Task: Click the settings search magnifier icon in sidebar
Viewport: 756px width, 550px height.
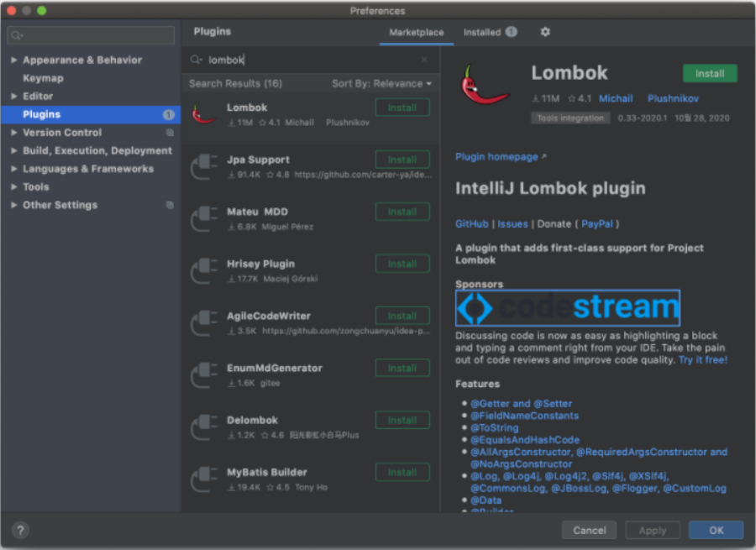Action: tap(17, 35)
